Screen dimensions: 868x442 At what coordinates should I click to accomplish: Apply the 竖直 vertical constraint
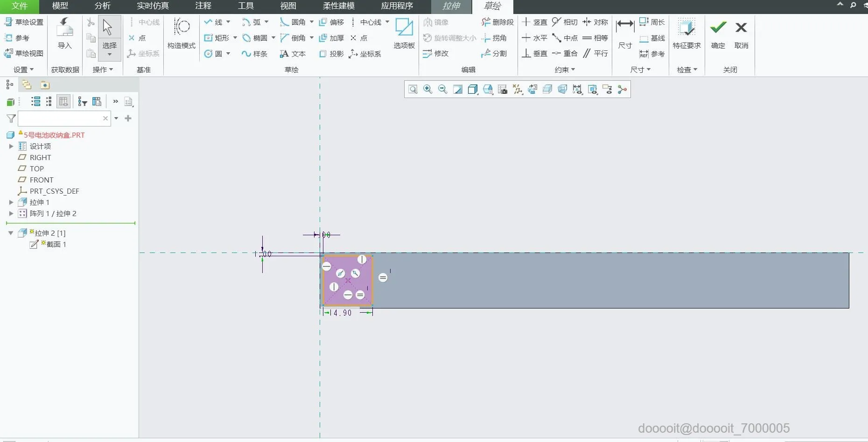(534, 22)
